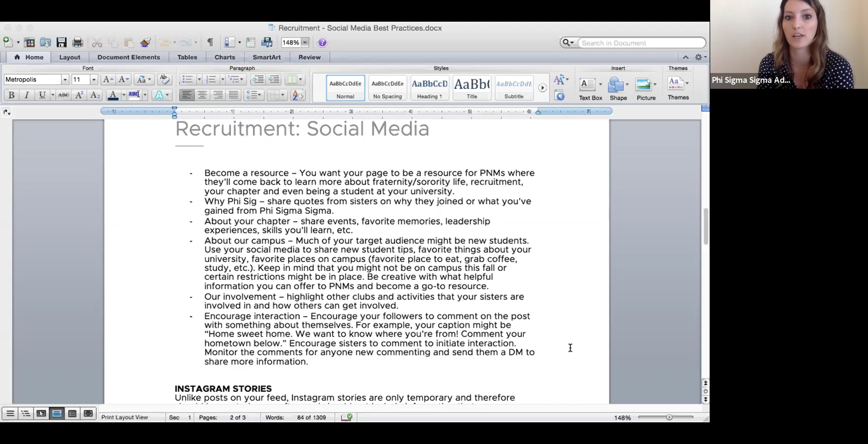Apply the Normal style
This screenshot has width=868, height=444.
(345, 88)
